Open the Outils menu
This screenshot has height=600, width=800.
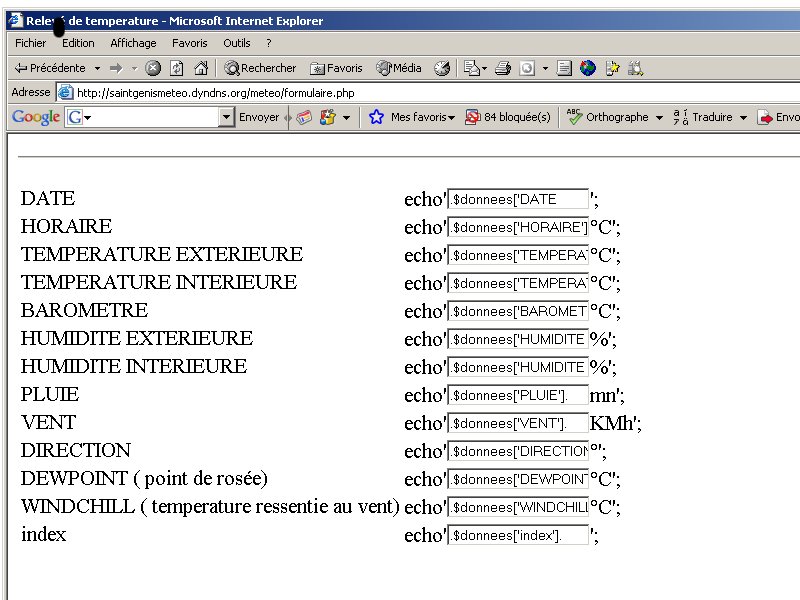(237, 43)
